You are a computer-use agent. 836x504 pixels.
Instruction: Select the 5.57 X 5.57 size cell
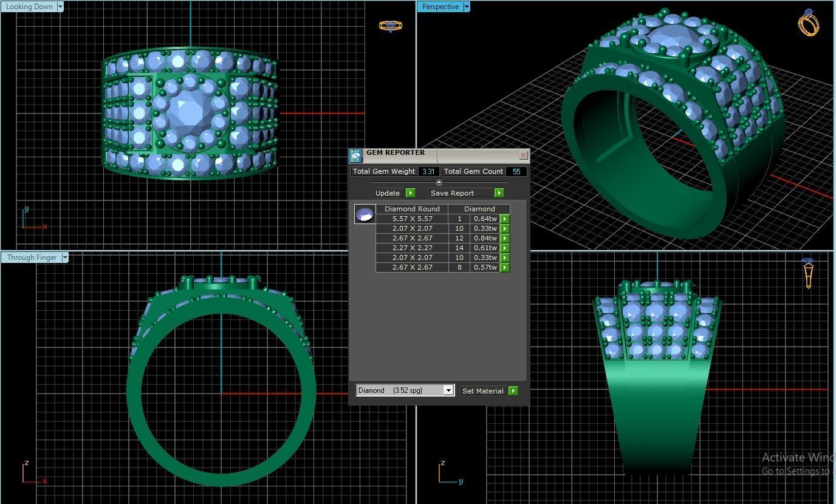pyautogui.click(x=412, y=219)
